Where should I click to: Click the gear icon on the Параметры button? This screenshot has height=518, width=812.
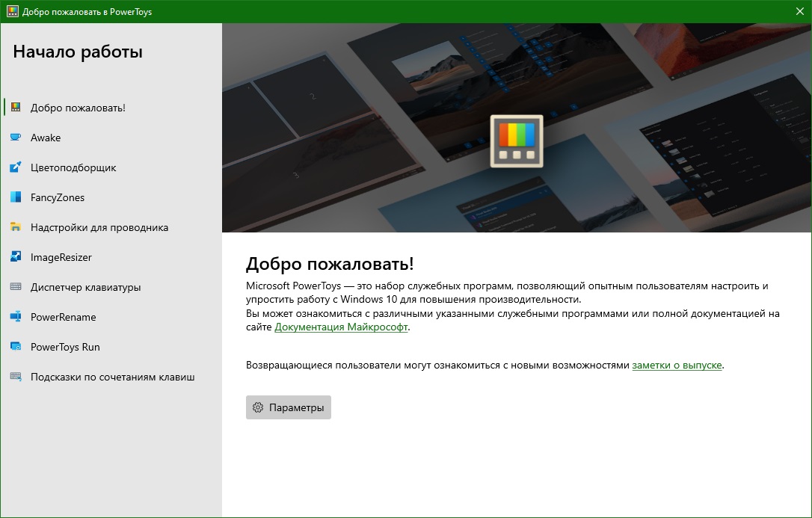[259, 407]
